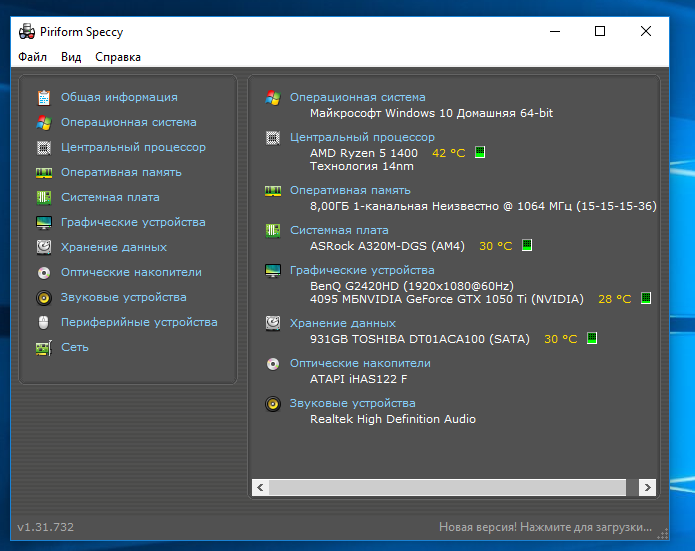Image resolution: width=695 pixels, height=551 pixels.
Task: Click the version number v1.31.732
Action: coord(46,527)
